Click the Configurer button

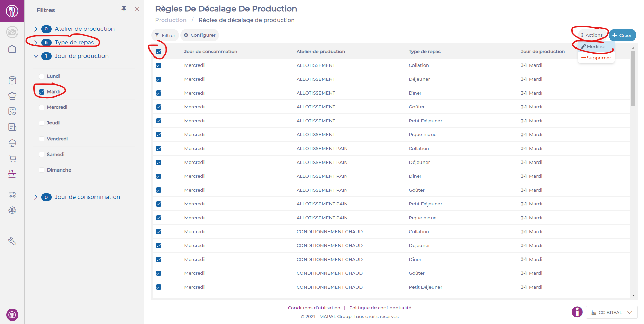point(200,35)
